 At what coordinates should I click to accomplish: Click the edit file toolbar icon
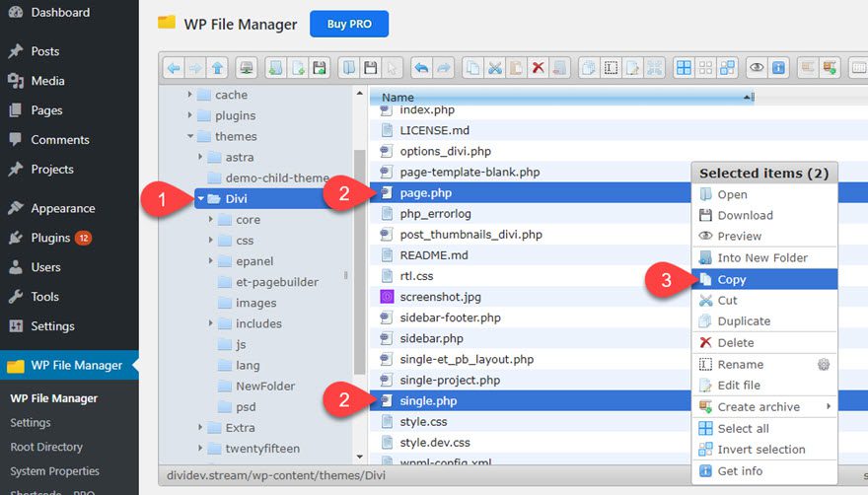[632, 68]
